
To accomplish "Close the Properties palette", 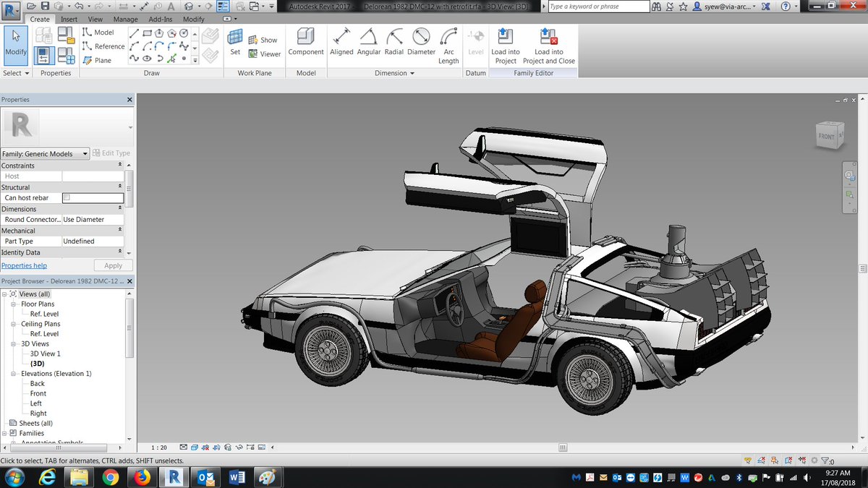I will pyautogui.click(x=129, y=100).
